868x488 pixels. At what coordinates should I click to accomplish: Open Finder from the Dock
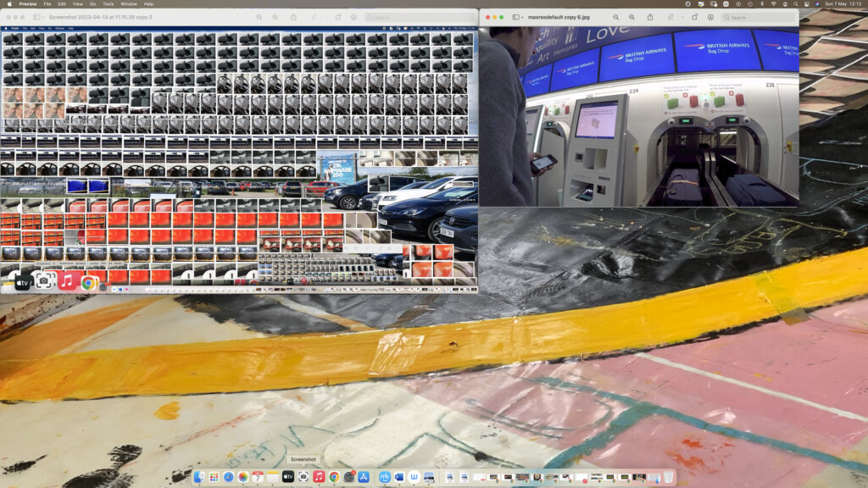click(x=198, y=477)
